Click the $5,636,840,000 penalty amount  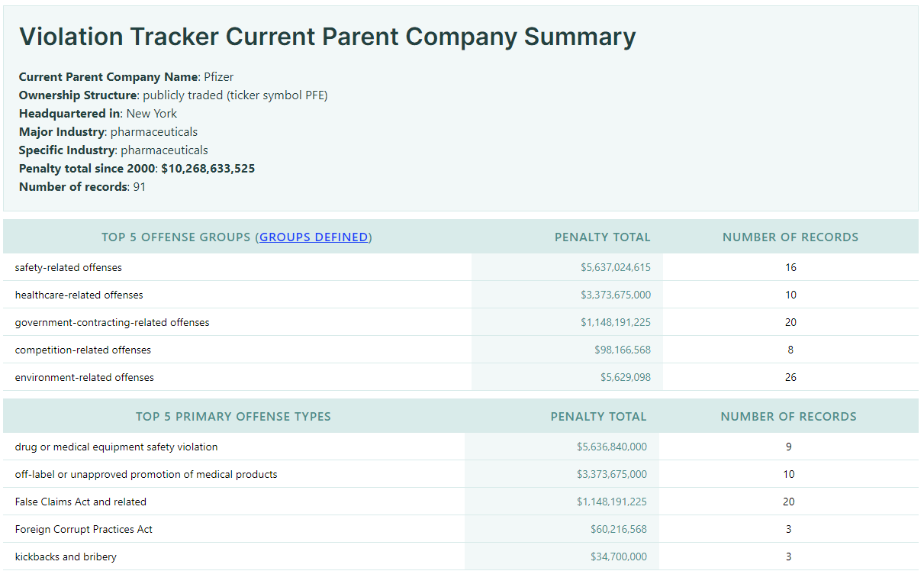coord(612,447)
